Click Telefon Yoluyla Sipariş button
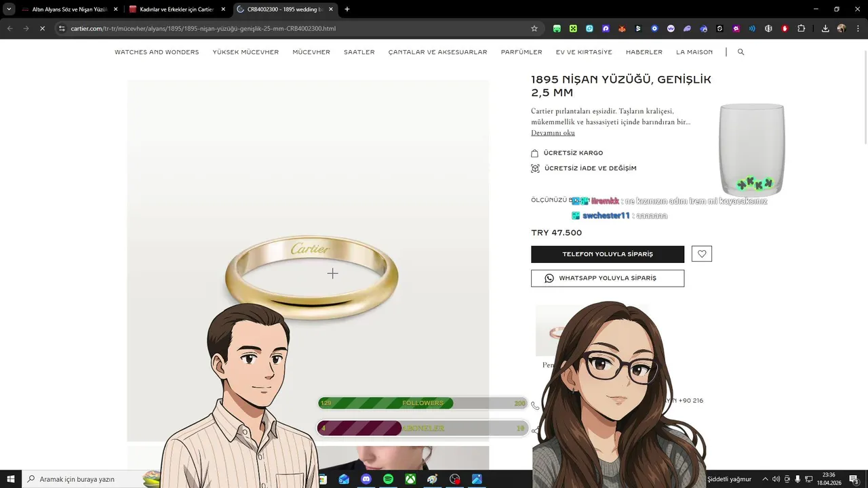868x488 pixels. [x=608, y=254]
